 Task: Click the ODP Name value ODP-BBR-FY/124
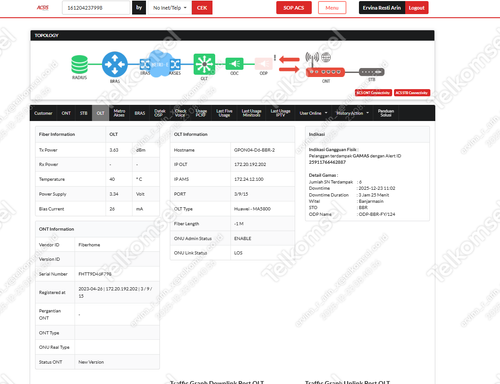coord(377,214)
